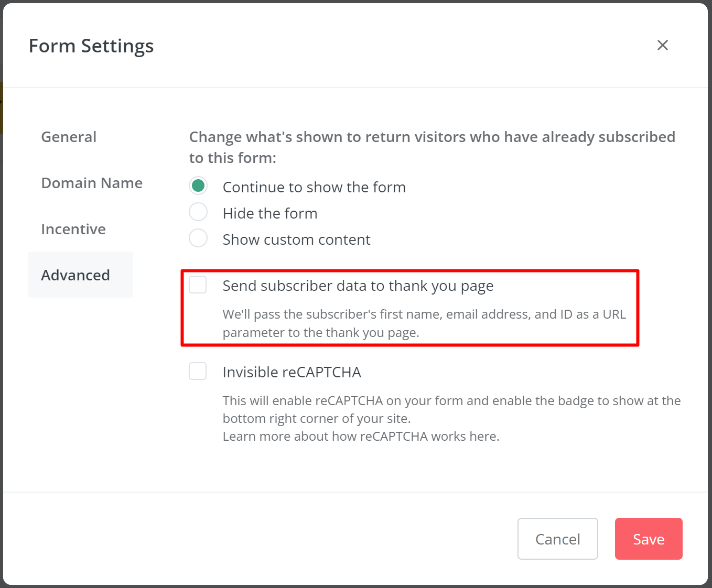Tick the Invisible reCAPTCHA checkbox

coord(198,371)
